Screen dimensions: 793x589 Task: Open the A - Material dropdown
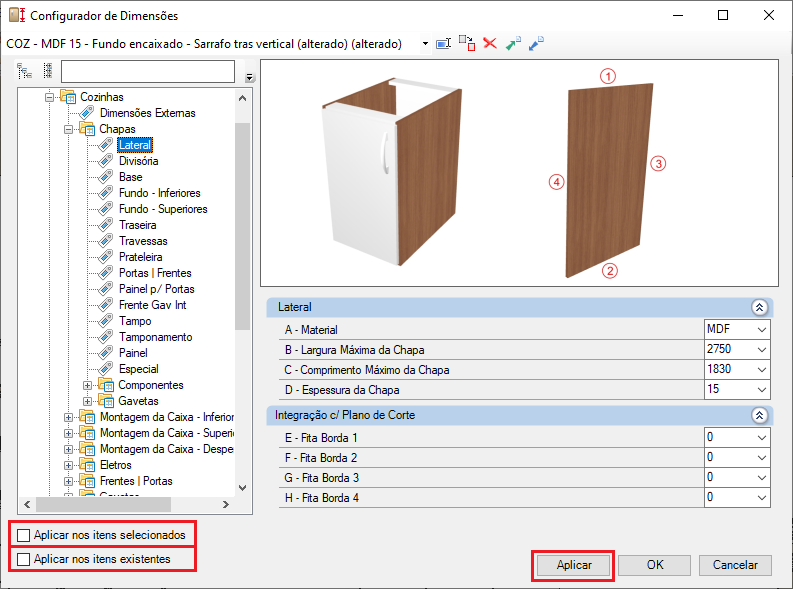tap(762, 330)
